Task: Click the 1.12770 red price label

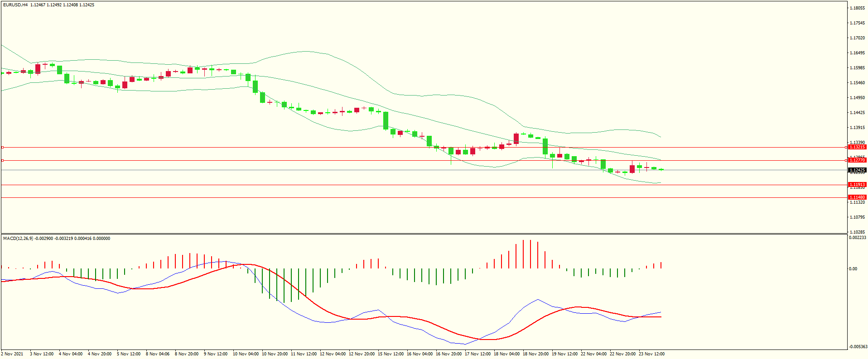Action: (857, 160)
